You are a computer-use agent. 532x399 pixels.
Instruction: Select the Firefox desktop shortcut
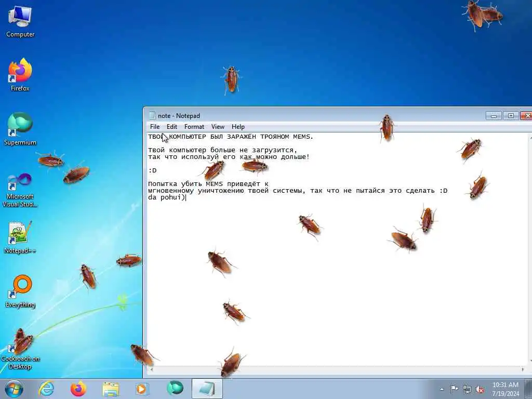[20, 75]
